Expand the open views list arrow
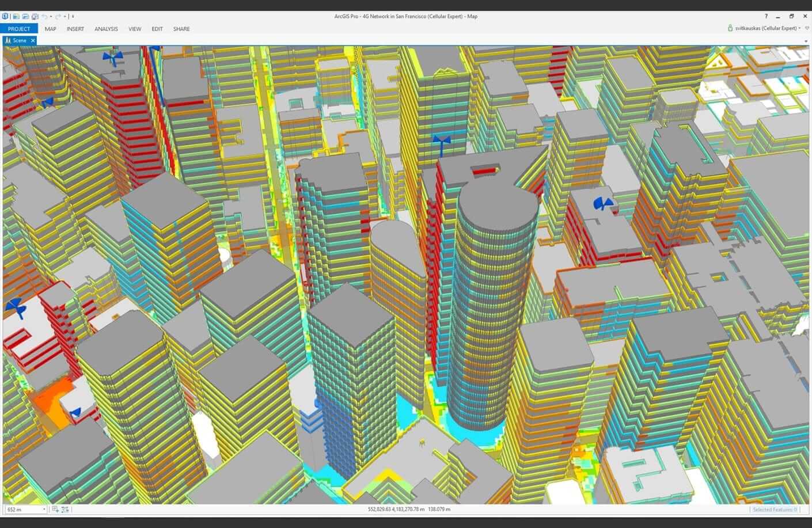Viewport: 812px width, 528px height. (806, 41)
